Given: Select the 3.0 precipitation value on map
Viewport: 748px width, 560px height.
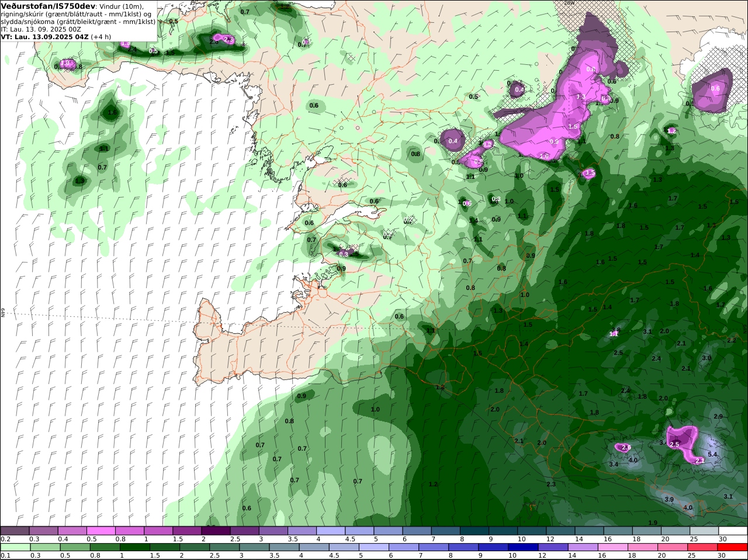Looking at the screenshot, I should [x=707, y=358].
